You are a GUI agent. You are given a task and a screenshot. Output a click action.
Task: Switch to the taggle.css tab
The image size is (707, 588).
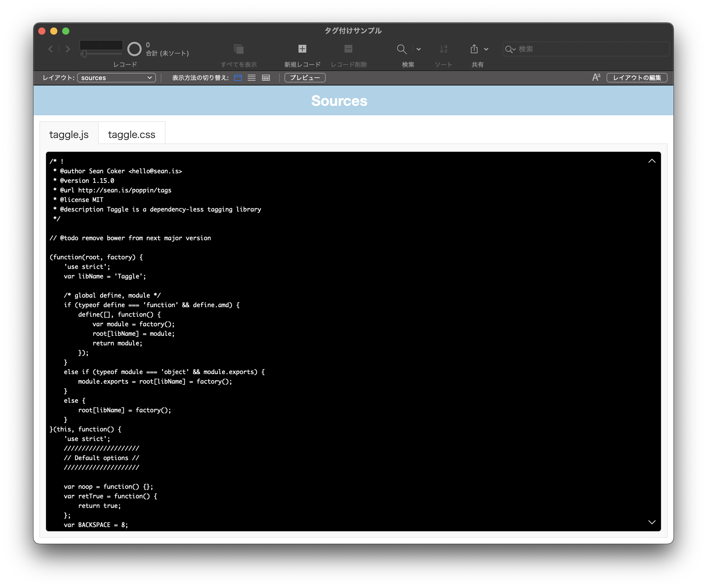(131, 134)
